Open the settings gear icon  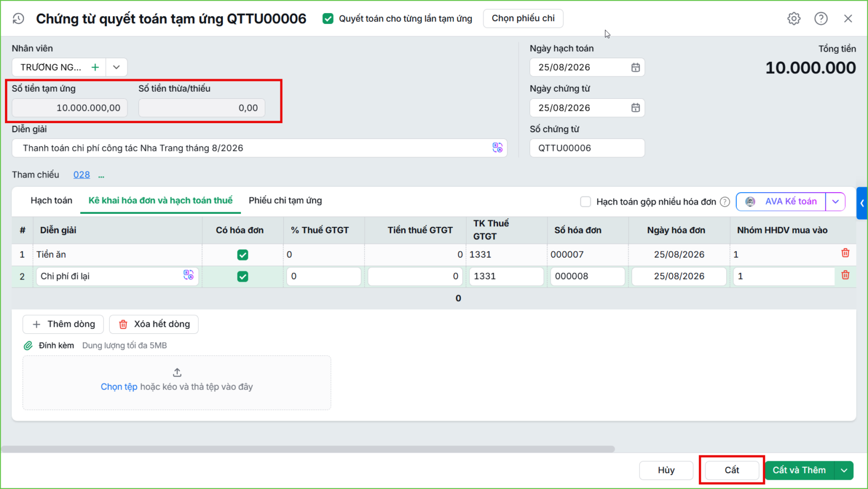(794, 18)
